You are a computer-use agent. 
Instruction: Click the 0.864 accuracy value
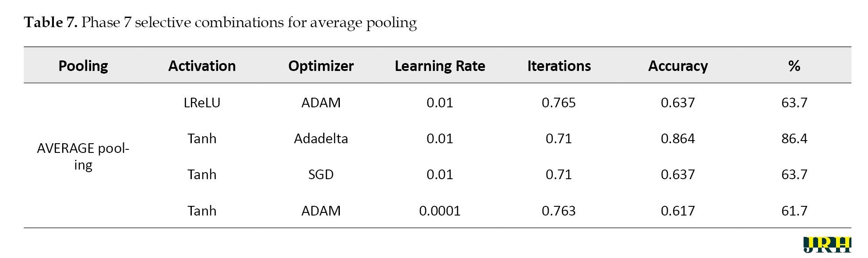[x=677, y=138]
